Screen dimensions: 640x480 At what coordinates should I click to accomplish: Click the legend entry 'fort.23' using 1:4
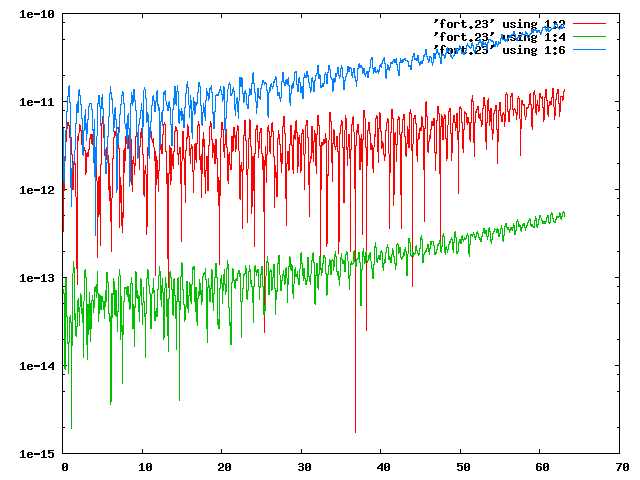tap(500, 37)
